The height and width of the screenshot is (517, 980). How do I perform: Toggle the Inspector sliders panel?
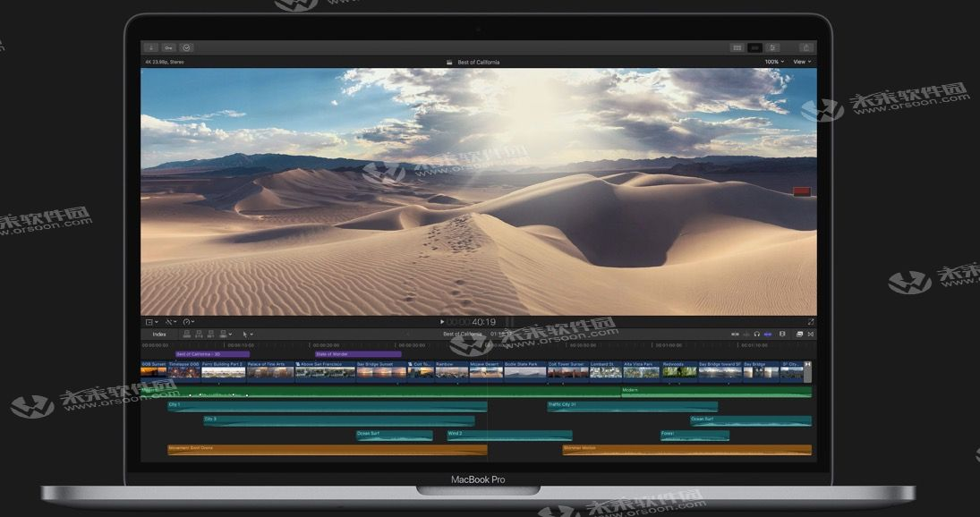772,47
